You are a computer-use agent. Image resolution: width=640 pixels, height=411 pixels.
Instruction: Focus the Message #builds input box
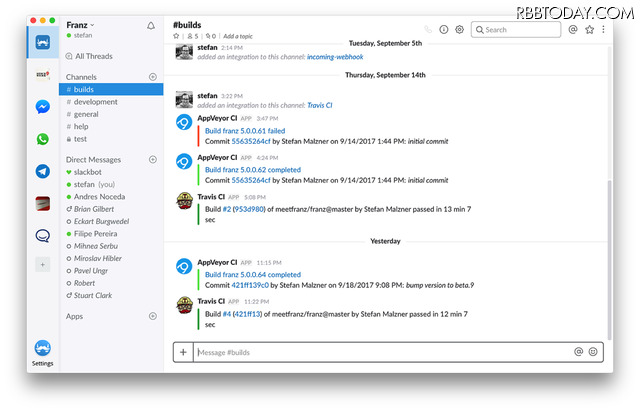tap(384, 352)
